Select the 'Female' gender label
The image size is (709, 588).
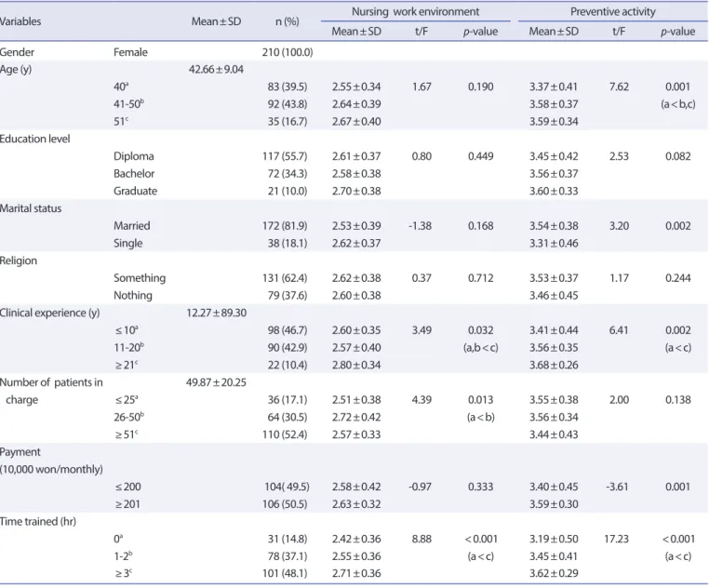(x=130, y=52)
